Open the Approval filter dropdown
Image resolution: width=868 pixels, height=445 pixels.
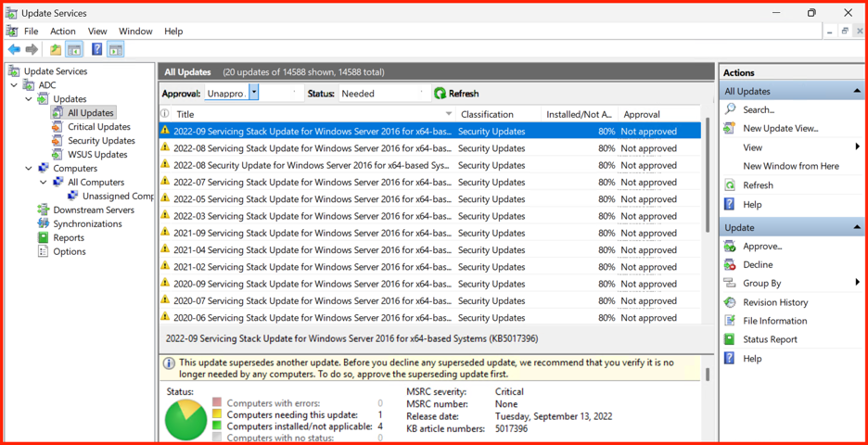254,92
